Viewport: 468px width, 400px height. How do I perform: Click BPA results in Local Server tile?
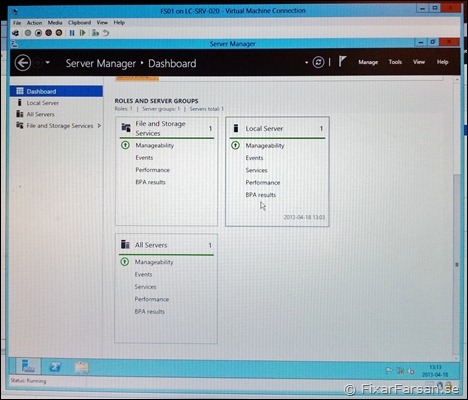[261, 195]
